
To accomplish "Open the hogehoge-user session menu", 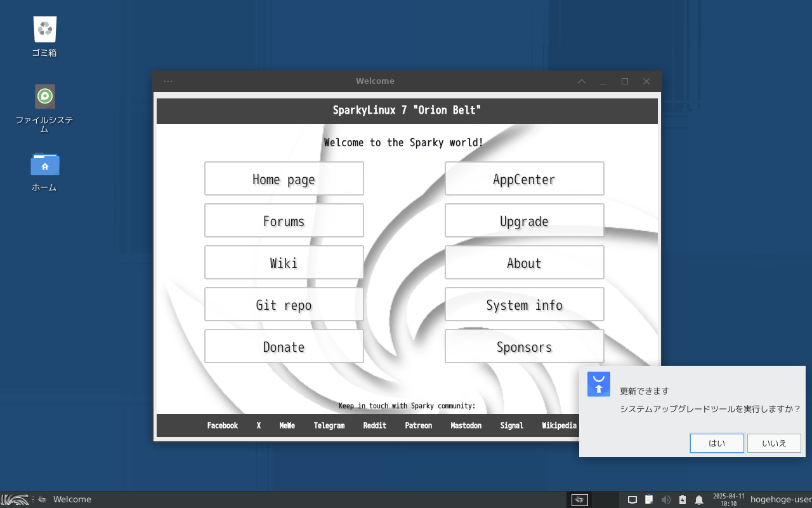I will pyautogui.click(x=781, y=500).
